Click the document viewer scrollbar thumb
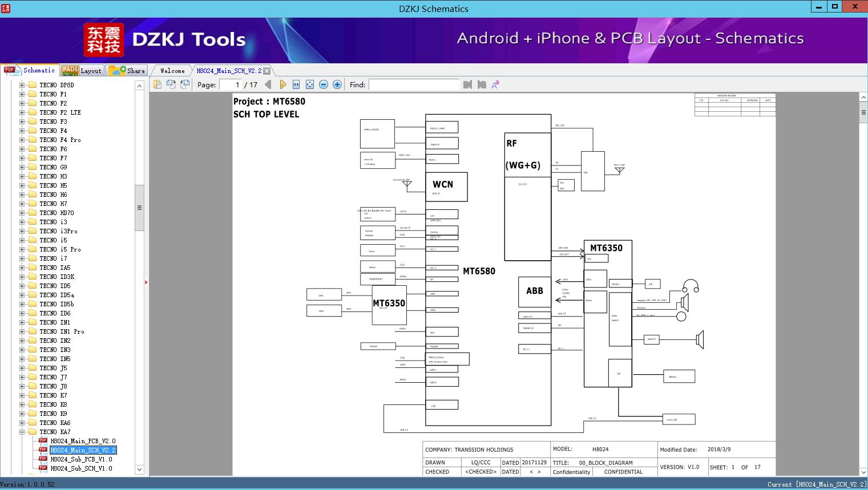Viewport: 868px width, 490px height. [x=863, y=112]
